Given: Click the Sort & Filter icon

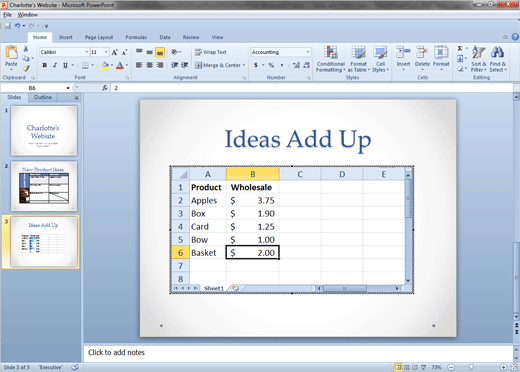Looking at the screenshot, I should pos(479,59).
